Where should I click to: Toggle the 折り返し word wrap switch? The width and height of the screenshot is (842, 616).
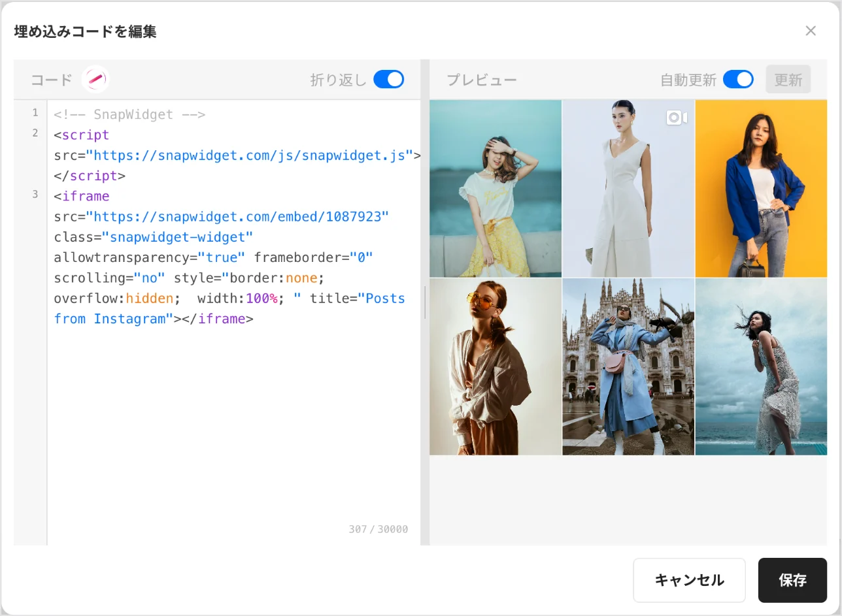(x=389, y=80)
